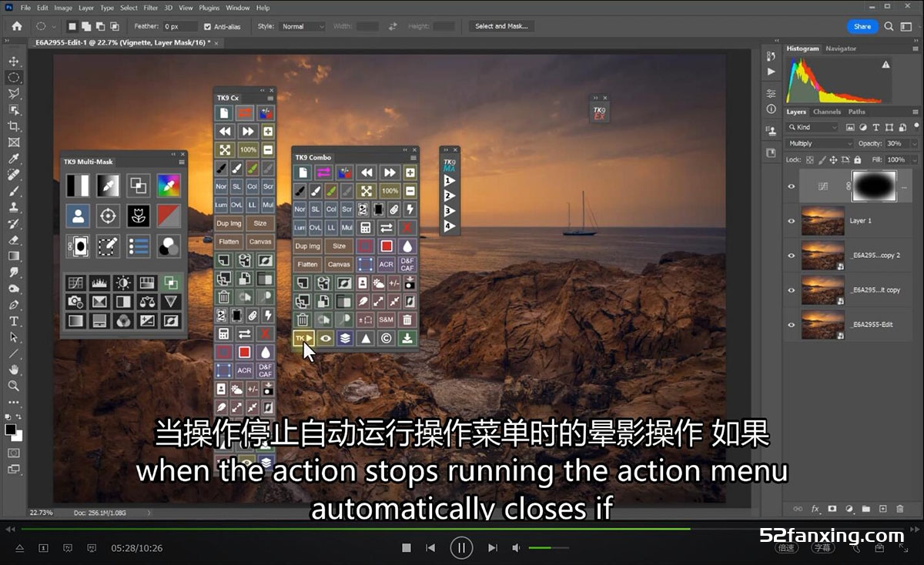Click Canvas in the TK9 Combo panel
This screenshot has height=565, width=924.
[x=339, y=264]
